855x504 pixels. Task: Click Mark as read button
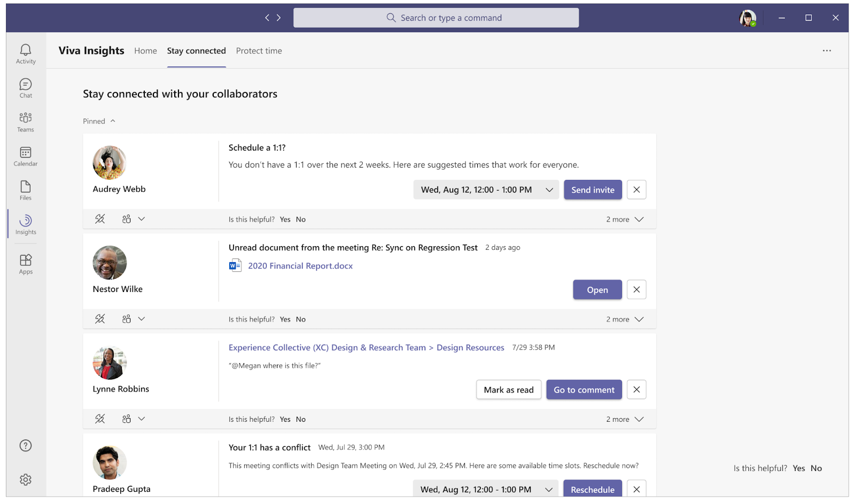(x=509, y=390)
